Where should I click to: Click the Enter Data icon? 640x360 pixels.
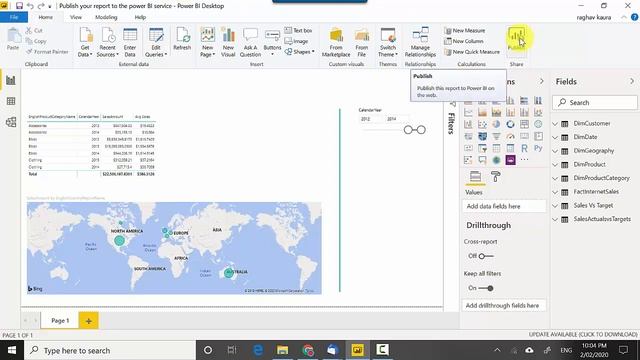(x=130, y=42)
